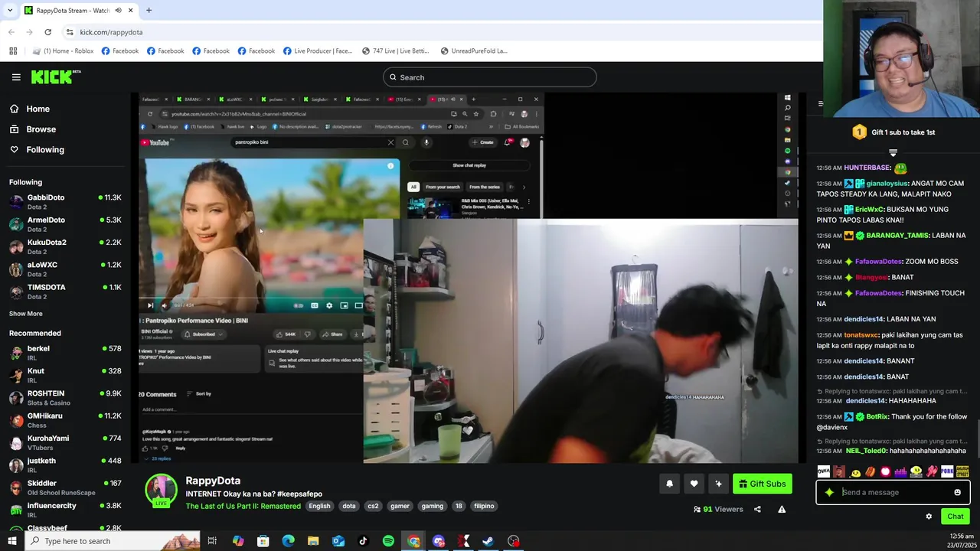Click the Gift 1 sub leaderboard banner
The image size is (980, 551).
click(x=893, y=132)
